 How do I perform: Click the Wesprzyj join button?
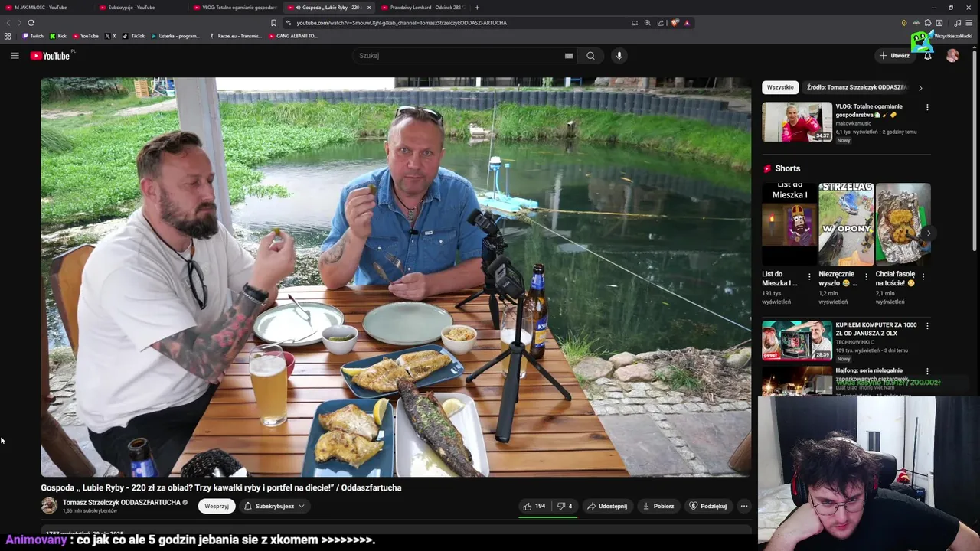point(217,506)
